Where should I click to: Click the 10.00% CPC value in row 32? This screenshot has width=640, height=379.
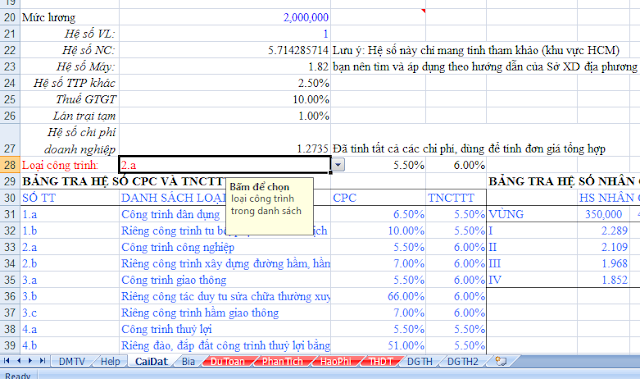(406, 231)
